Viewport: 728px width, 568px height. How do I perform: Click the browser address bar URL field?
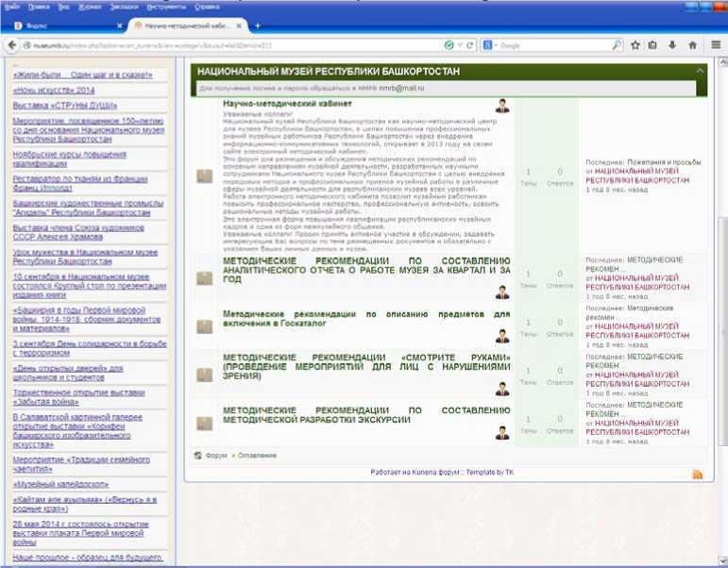coord(234,45)
